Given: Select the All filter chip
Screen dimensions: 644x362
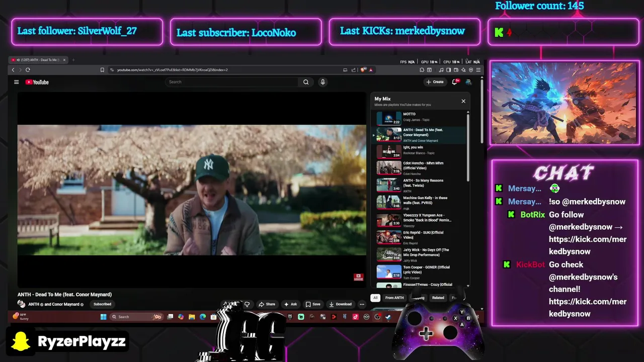Looking at the screenshot, I should click(375, 298).
